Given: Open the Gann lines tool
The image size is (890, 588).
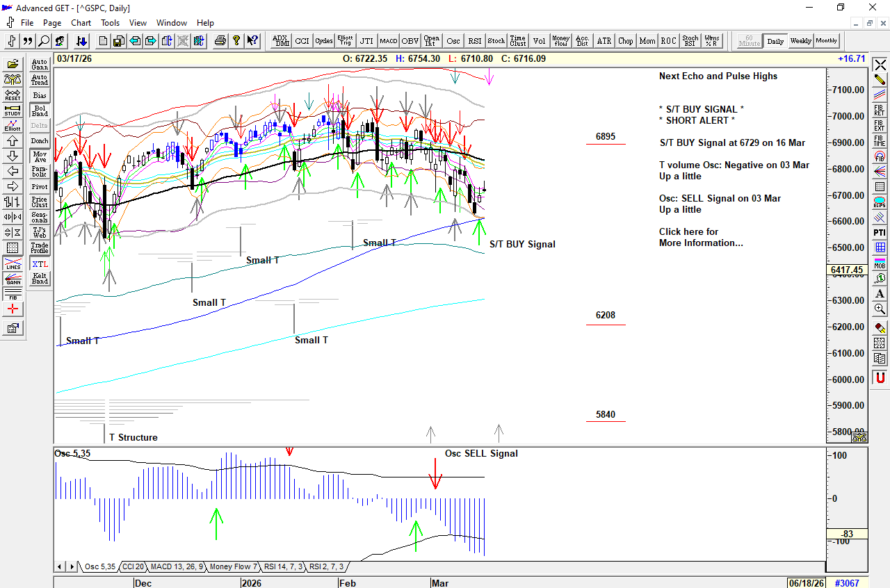Looking at the screenshot, I should 13,279.
